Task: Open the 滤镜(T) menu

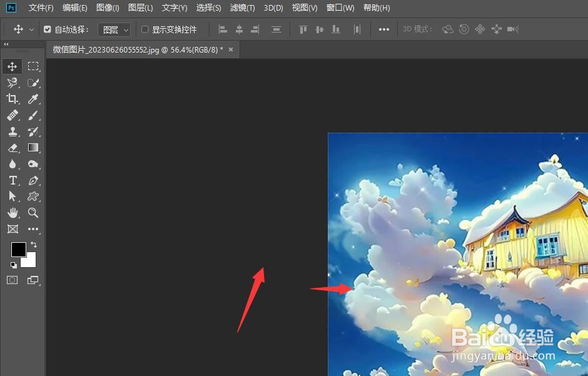Action: 242,8
